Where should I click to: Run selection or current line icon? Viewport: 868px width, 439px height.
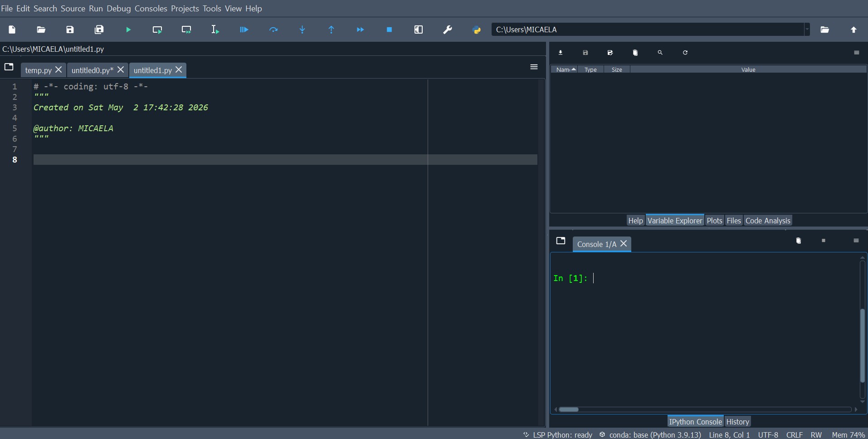point(215,30)
